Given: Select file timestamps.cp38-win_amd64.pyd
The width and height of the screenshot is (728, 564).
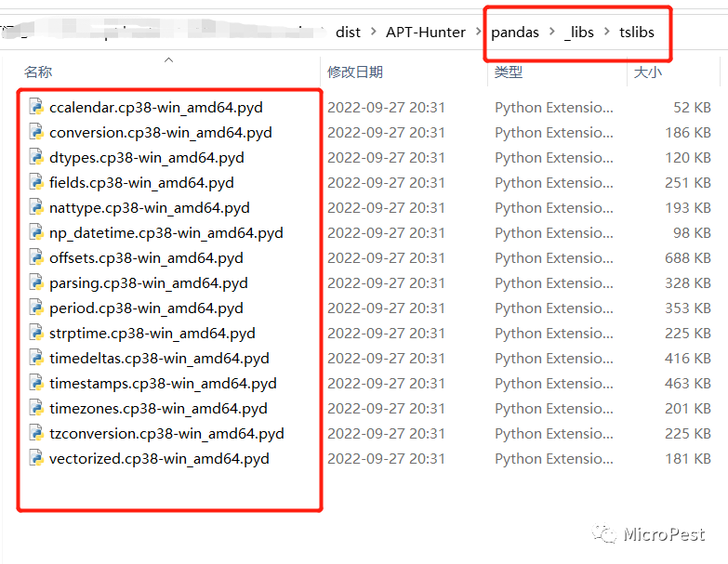Looking at the screenshot, I should point(163,383).
